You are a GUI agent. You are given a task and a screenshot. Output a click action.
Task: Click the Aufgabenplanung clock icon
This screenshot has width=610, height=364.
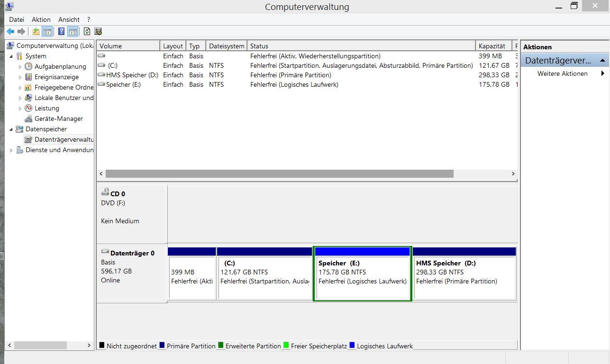[28, 66]
